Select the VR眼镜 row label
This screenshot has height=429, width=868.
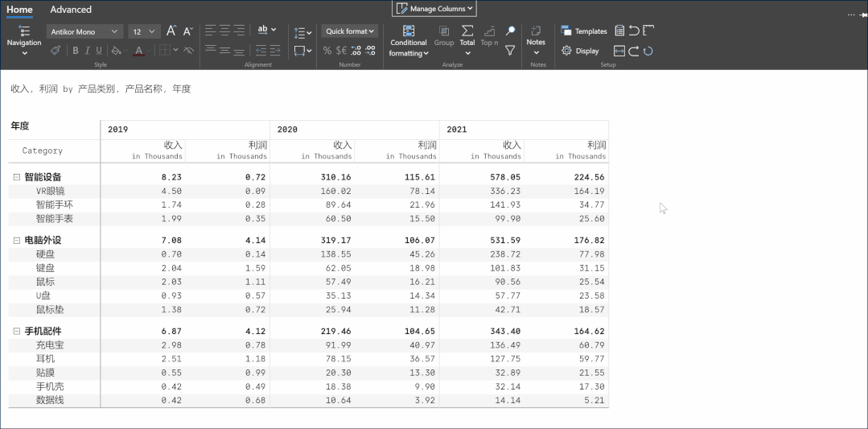click(x=51, y=191)
